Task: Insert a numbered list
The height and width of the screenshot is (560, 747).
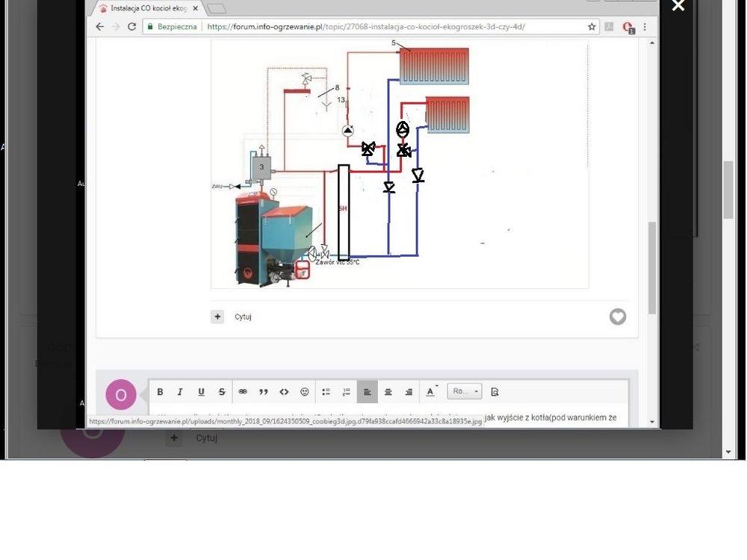Action: click(346, 392)
